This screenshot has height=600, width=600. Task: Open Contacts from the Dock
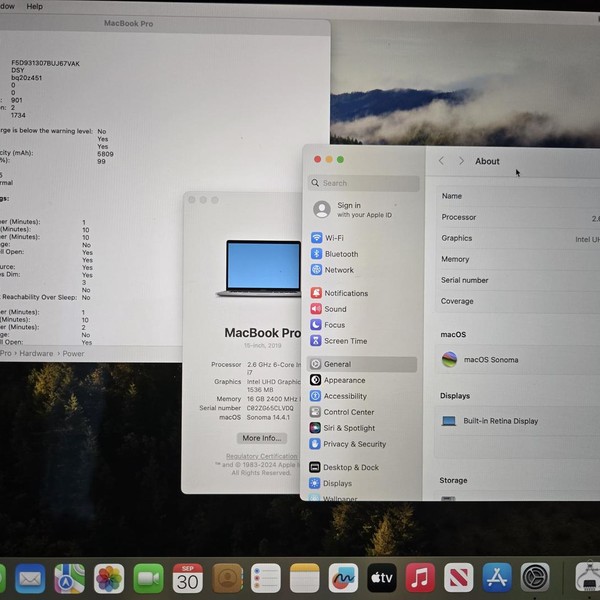click(x=227, y=578)
